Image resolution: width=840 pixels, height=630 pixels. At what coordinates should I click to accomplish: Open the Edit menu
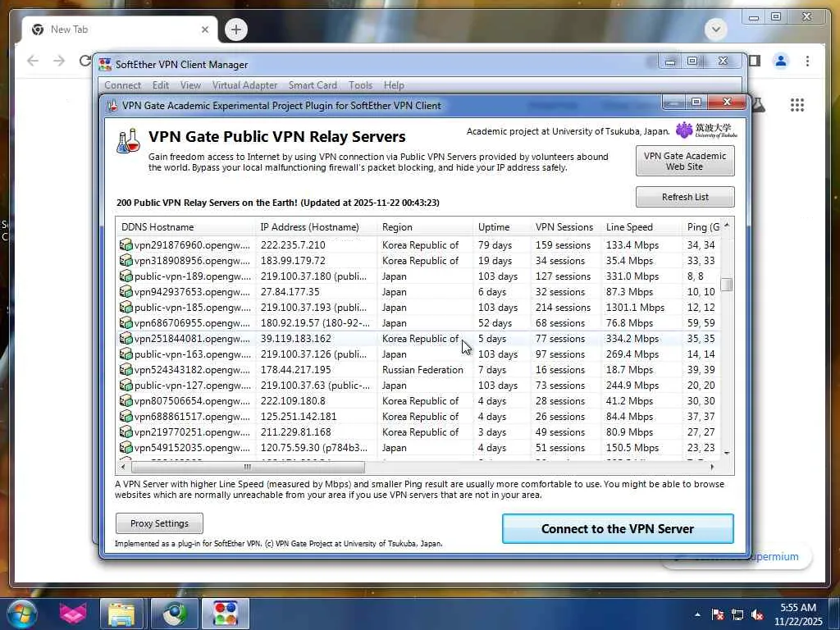[x=160, y=85]
